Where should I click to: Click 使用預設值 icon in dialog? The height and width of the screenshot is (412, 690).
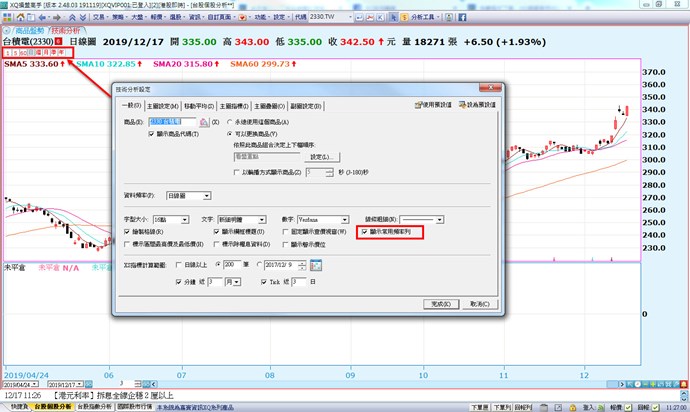[416, 105]
